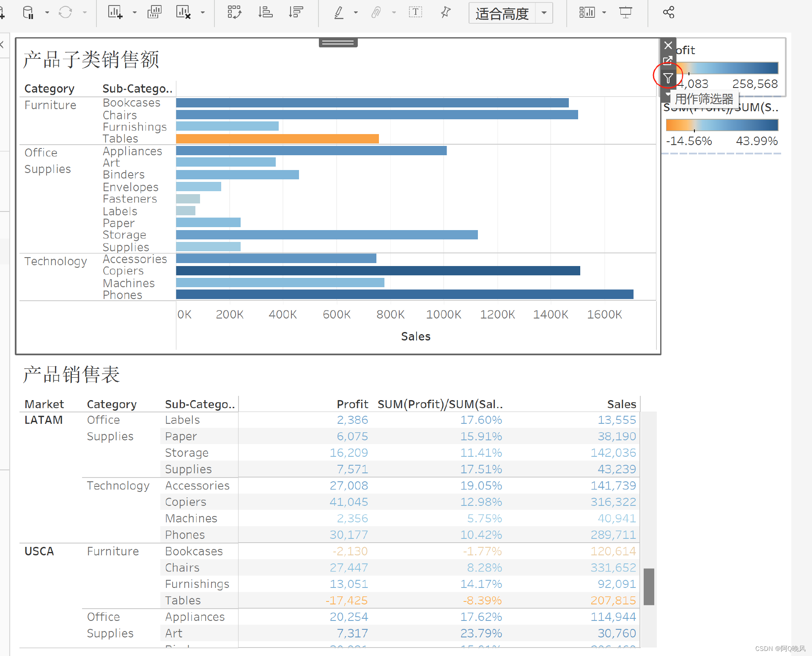Sort ascending using the toolbar icon

click(265, 12)
